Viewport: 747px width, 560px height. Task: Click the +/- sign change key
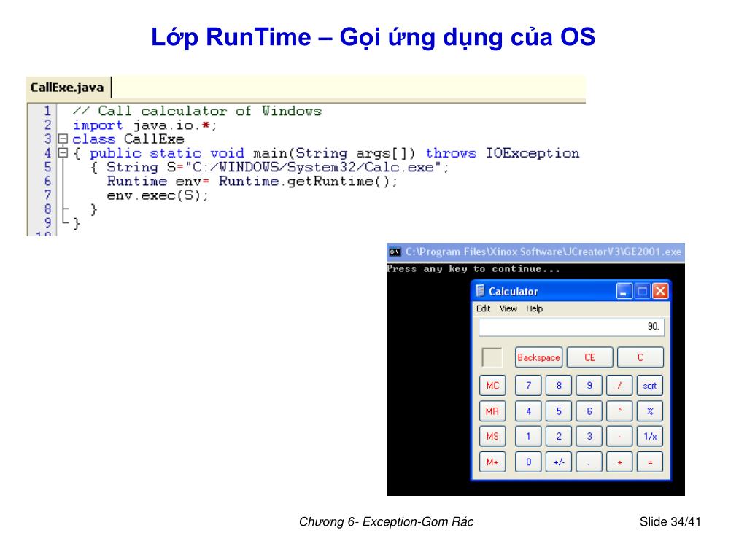559,462
